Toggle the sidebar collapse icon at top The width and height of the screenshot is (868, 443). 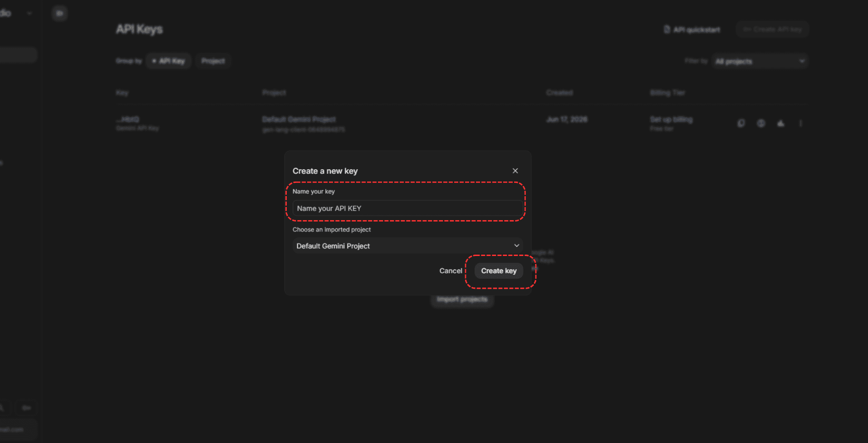coord(59,13)
